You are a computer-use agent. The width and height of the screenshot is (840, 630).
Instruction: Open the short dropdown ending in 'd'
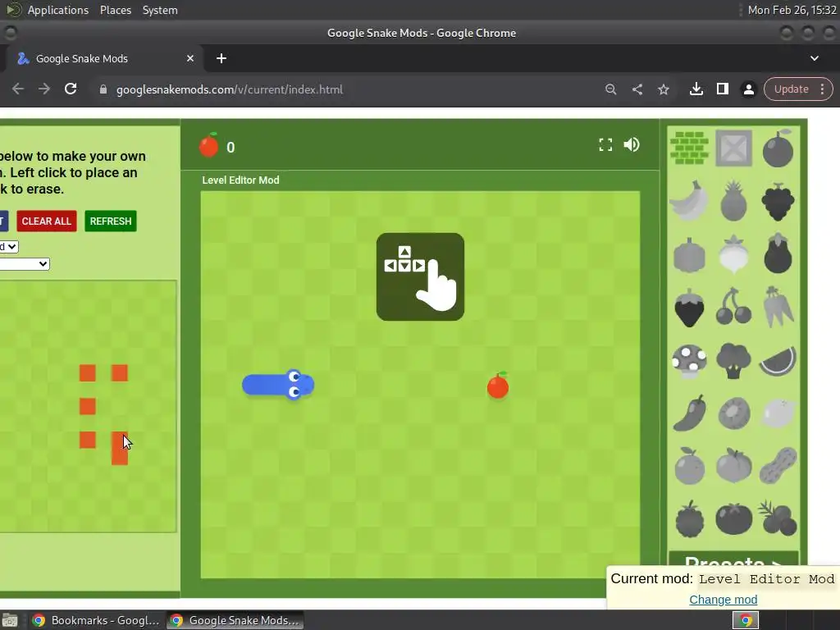9,246
